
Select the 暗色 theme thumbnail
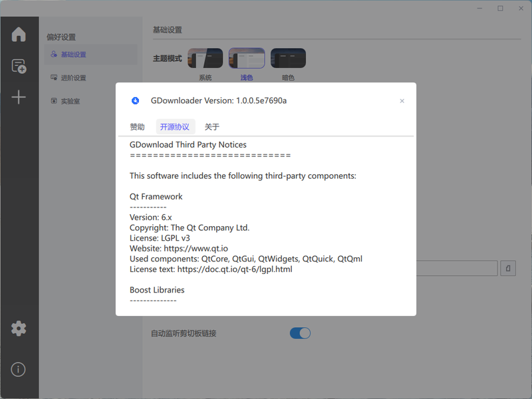point(288,58)
